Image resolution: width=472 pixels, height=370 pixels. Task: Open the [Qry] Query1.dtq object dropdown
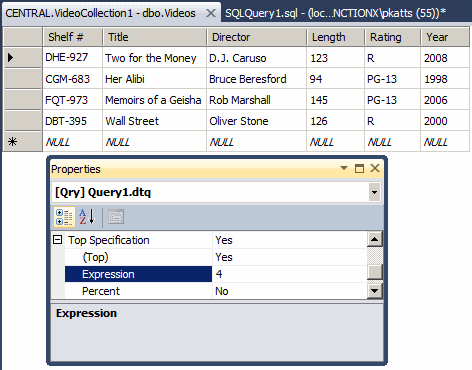(x=374, y=192)
